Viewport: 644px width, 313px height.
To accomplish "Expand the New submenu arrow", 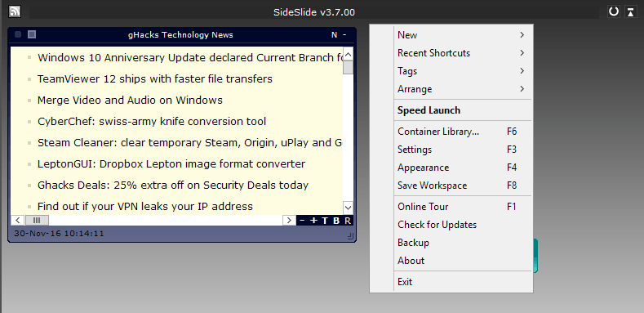I will point(522,35).
